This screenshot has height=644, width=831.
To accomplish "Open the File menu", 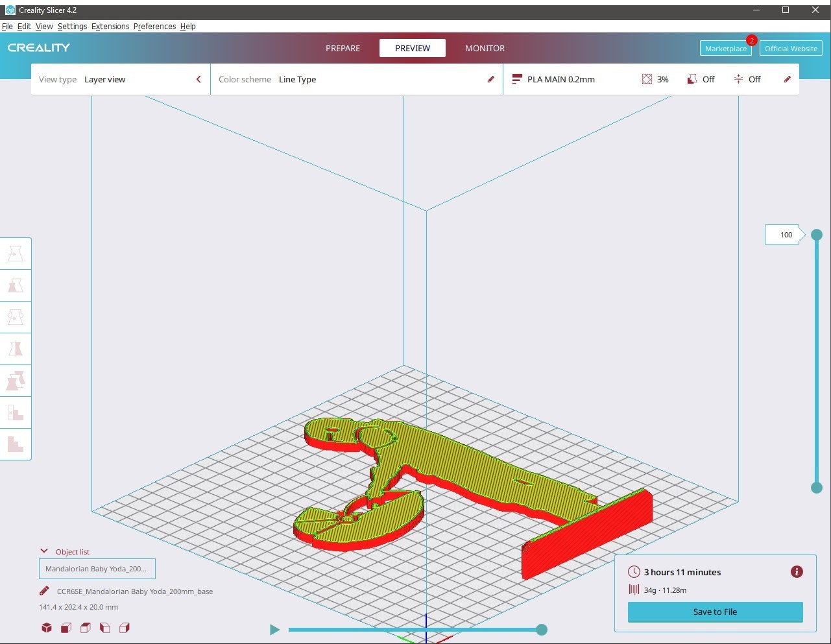I will pos(7,27).
